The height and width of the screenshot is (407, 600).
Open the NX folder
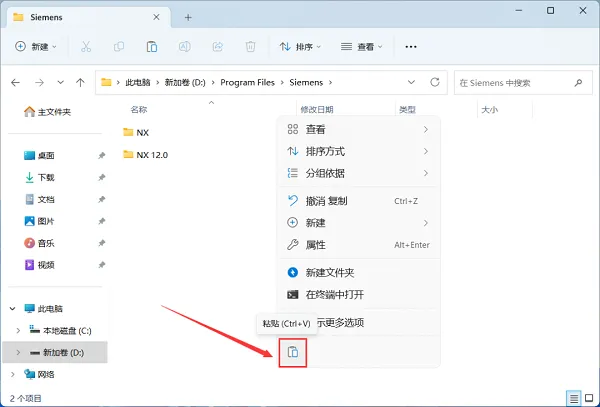[136, 132]
